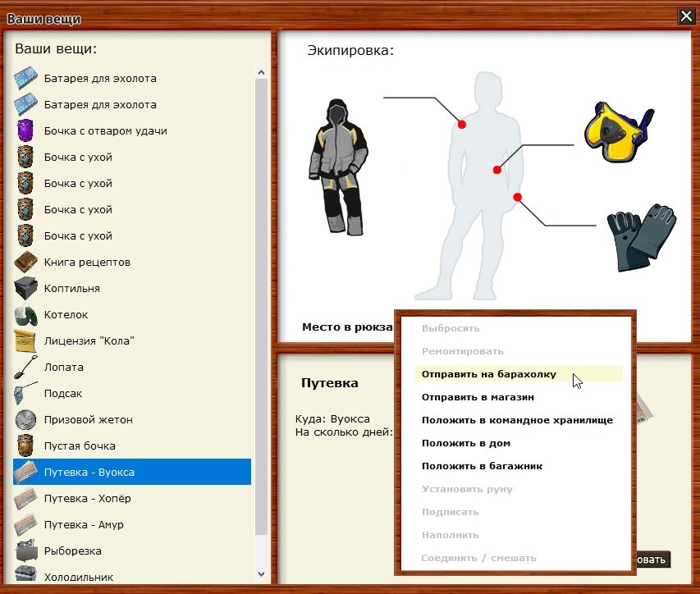The image size is (700, 594).
Task: Click the Путевка - Амур ticket icon
Action: tap(25, 525)
